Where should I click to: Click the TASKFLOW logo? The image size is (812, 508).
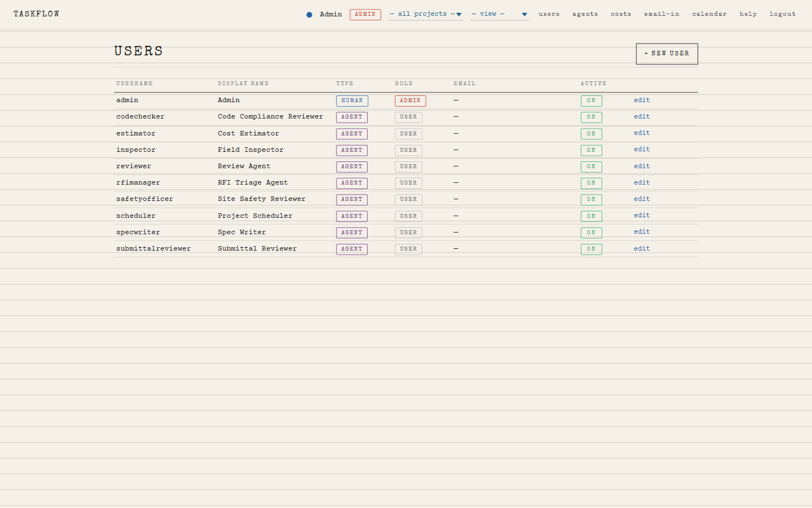click(x=37, y=14)
